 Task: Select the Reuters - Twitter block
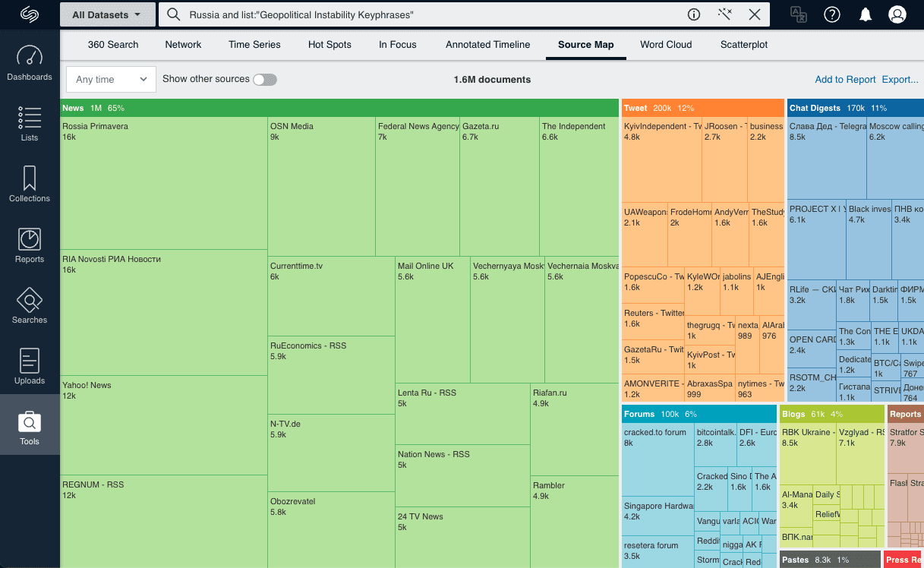pos(653,321)
